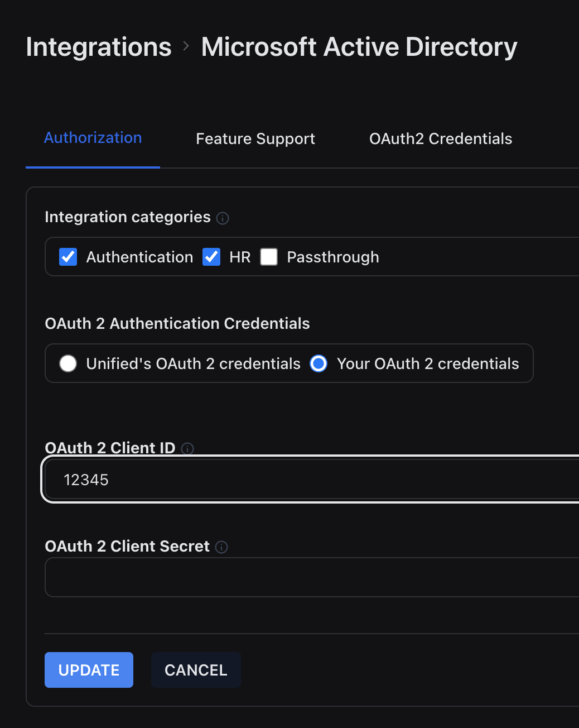The image size is (579, 728).
Task: Select Unified's OAuth 2 credentials radio option
Action: 68,363
